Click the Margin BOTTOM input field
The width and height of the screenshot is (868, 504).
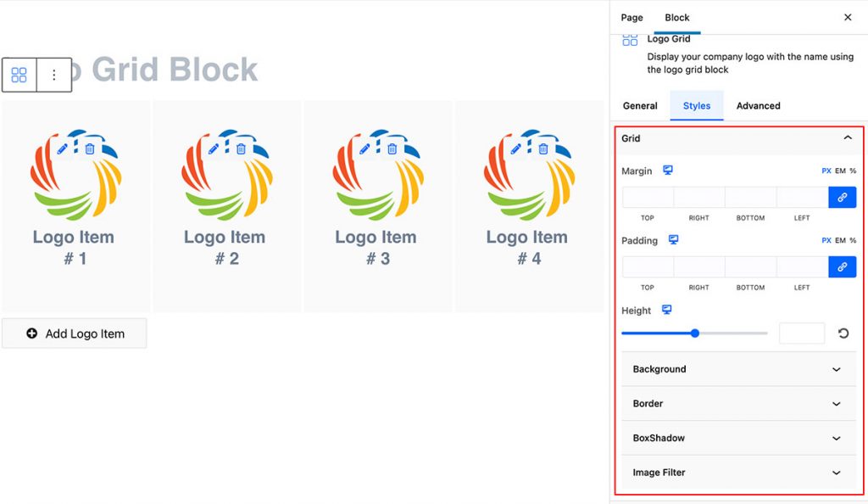751,197
